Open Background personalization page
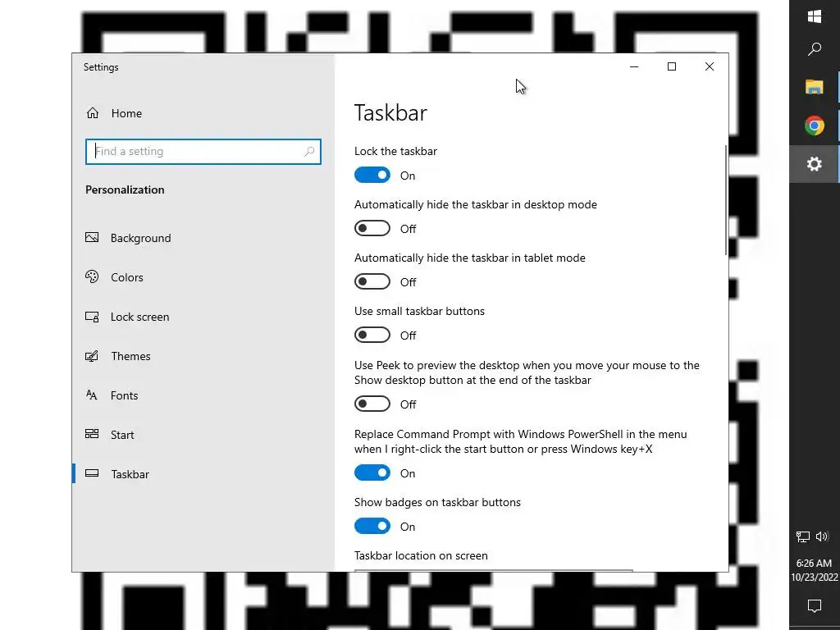This screenshot has width=840, height=630. (203, 238)
